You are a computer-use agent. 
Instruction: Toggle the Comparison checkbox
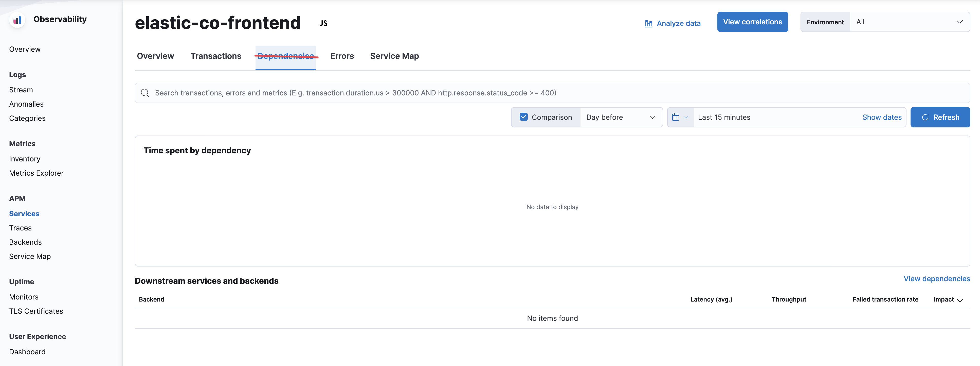523,117
